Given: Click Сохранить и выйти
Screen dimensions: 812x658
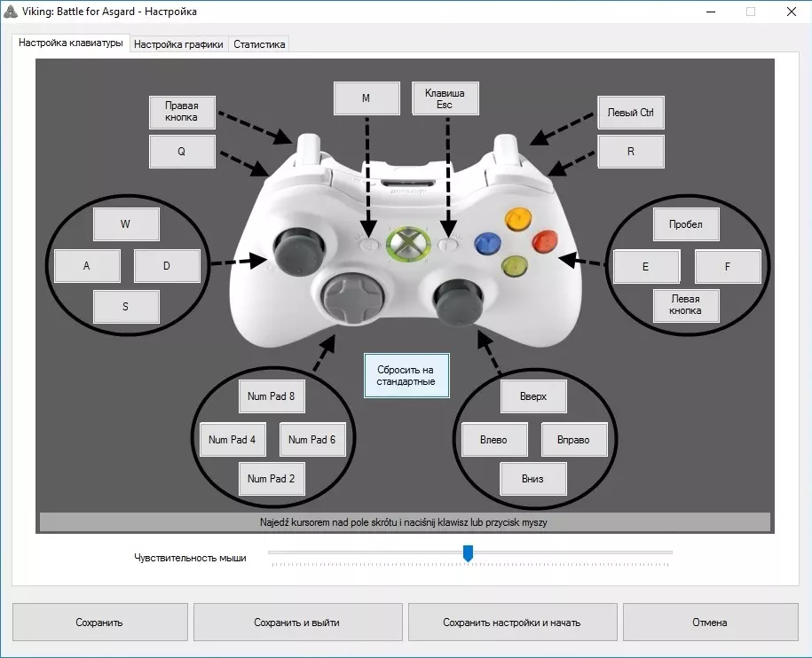Looking at the screenshot, I should [298, 623].
